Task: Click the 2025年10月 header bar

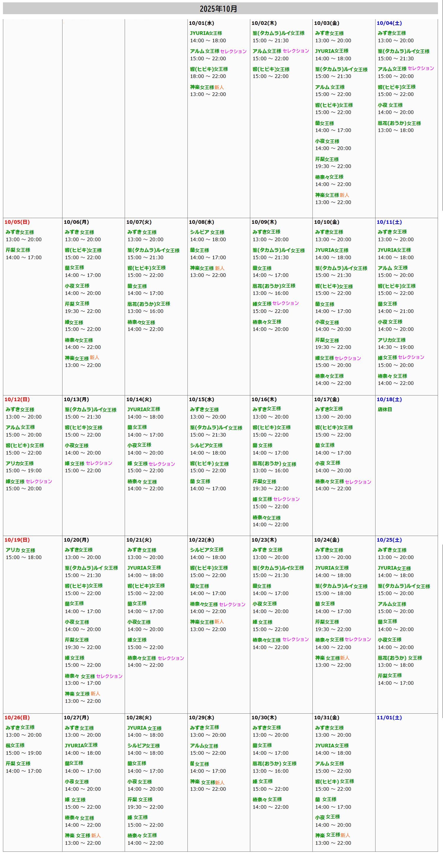Action: [220, 9]
